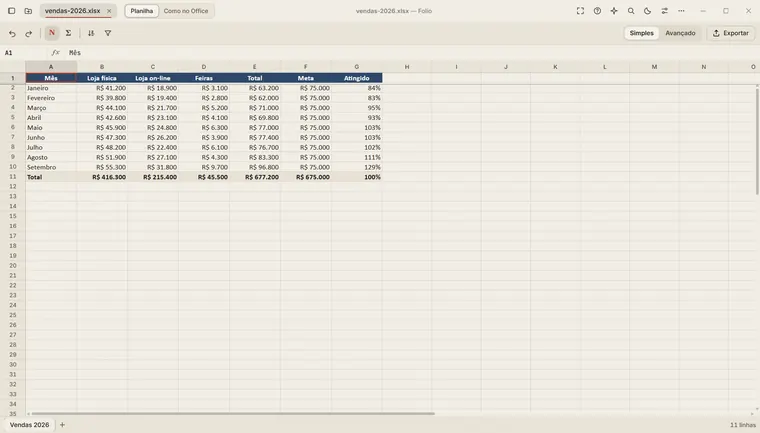The height and width of the screenshot is (433, 760).
Task: Click the sort icon
Action: point(91,33)
